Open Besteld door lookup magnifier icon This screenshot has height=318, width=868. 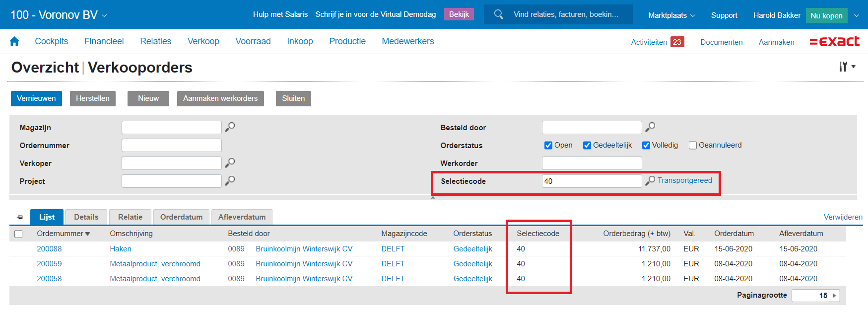tap(650, 127)
